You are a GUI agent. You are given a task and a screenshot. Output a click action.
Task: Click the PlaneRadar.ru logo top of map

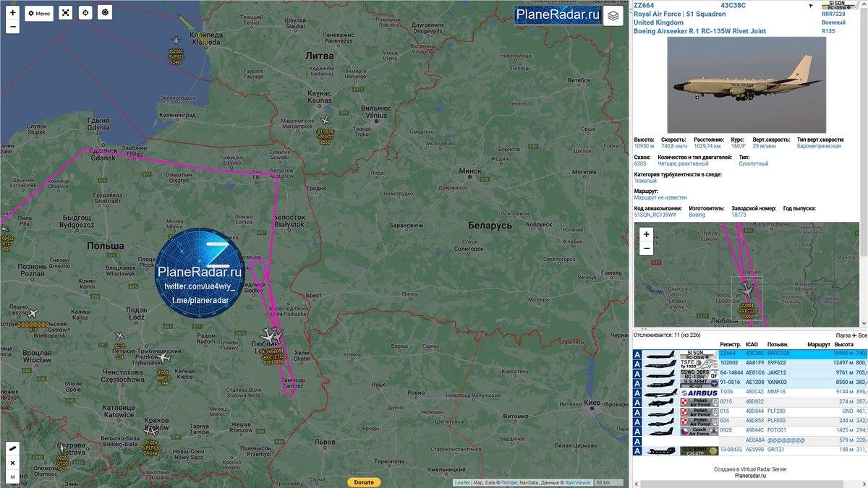click(558, 14)
